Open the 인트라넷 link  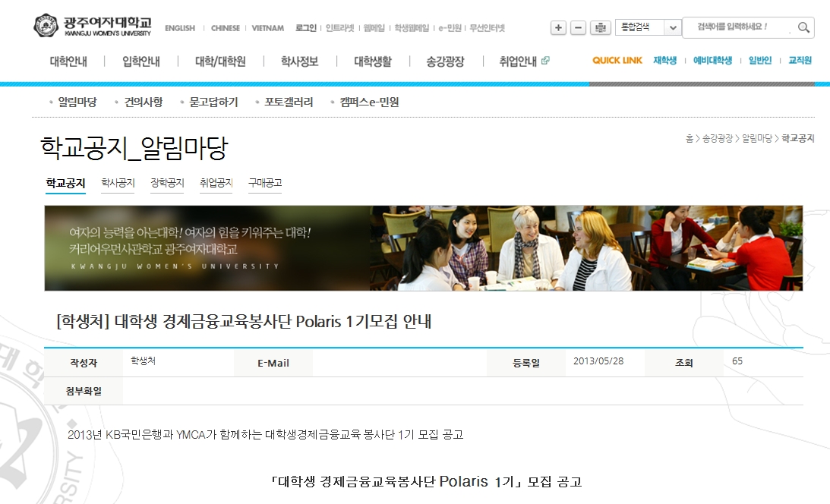[x=340, y=28]
